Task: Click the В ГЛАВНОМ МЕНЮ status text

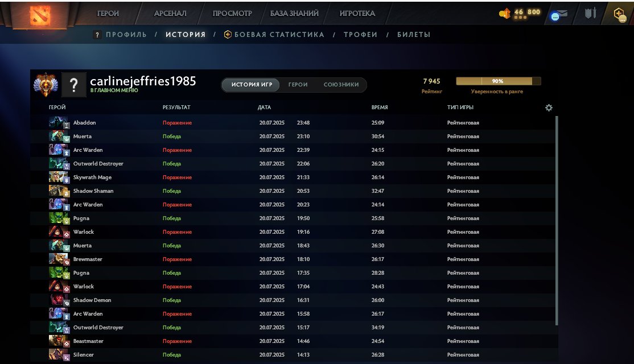Action: click(x=114, y=90)
